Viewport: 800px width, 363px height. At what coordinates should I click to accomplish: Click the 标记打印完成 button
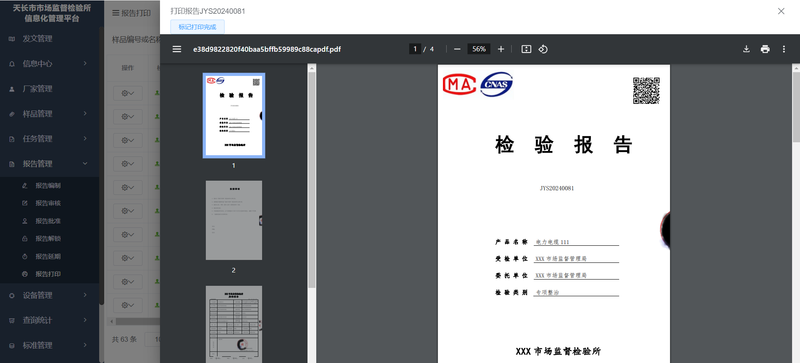(x=197, y=27)
